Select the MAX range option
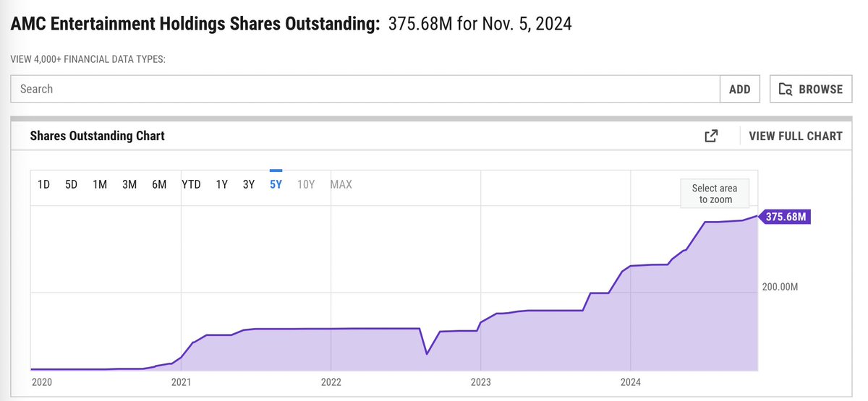The width and height of the screenshot is (868, 401). click(341, 184)
